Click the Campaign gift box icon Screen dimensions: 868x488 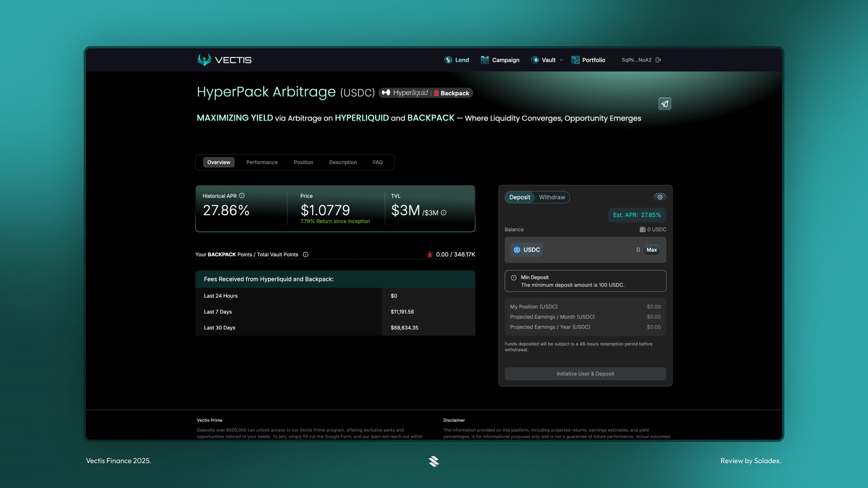[485, 60]
